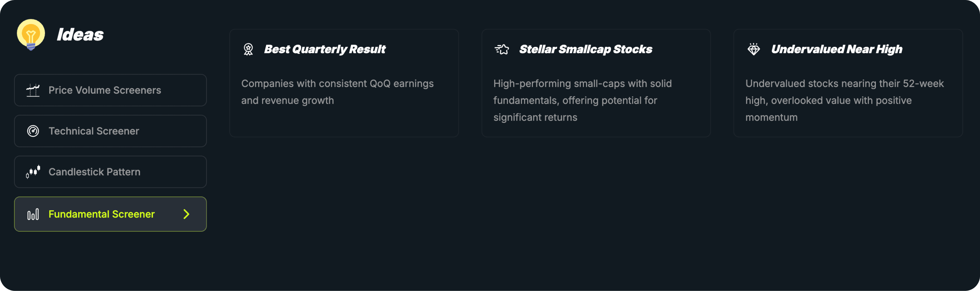The image size is (980, 291).
Task: Click the Undervalued Near High title
Action: tap(837, 49)
